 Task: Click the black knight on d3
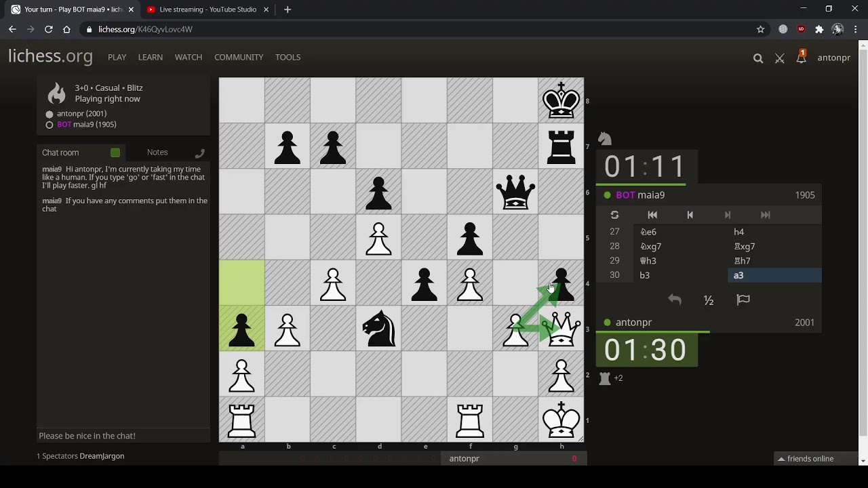[x=378, y=329]
